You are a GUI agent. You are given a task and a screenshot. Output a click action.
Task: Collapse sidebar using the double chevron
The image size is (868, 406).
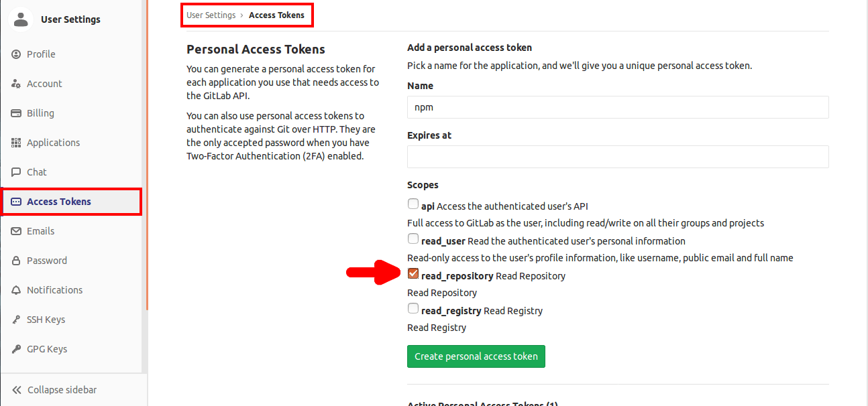click(x=16, y=390)
